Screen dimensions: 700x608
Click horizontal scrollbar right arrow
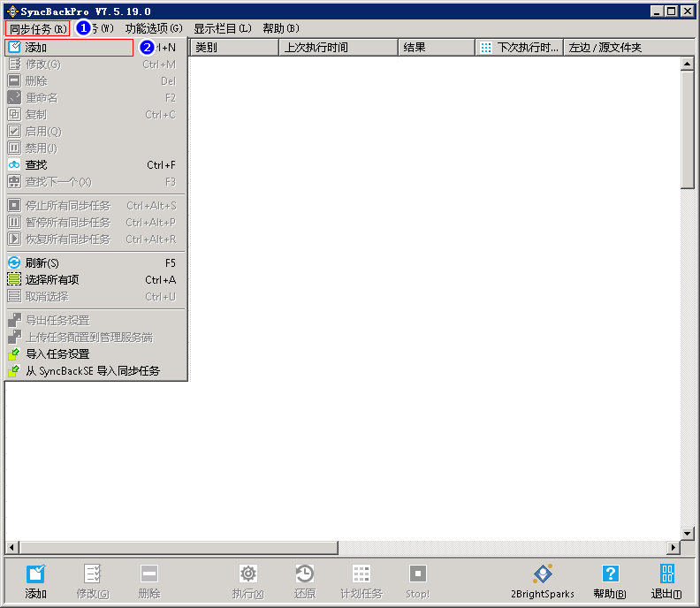[673, 547]
